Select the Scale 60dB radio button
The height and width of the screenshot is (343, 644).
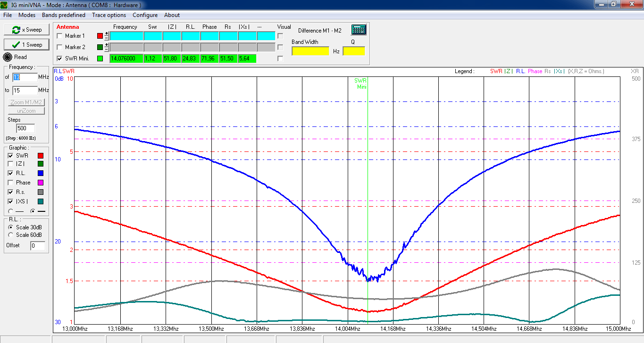(x=11, y=235)
